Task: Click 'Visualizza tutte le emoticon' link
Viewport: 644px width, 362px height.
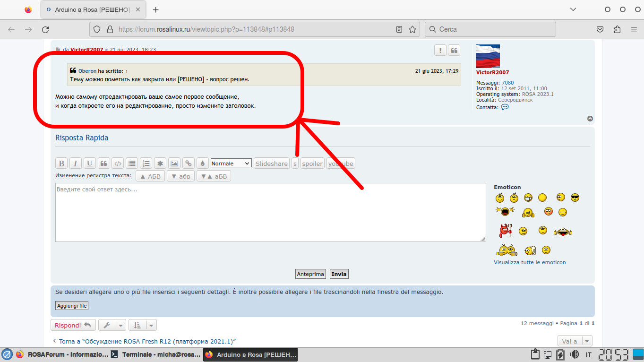Action: point(530,262)
